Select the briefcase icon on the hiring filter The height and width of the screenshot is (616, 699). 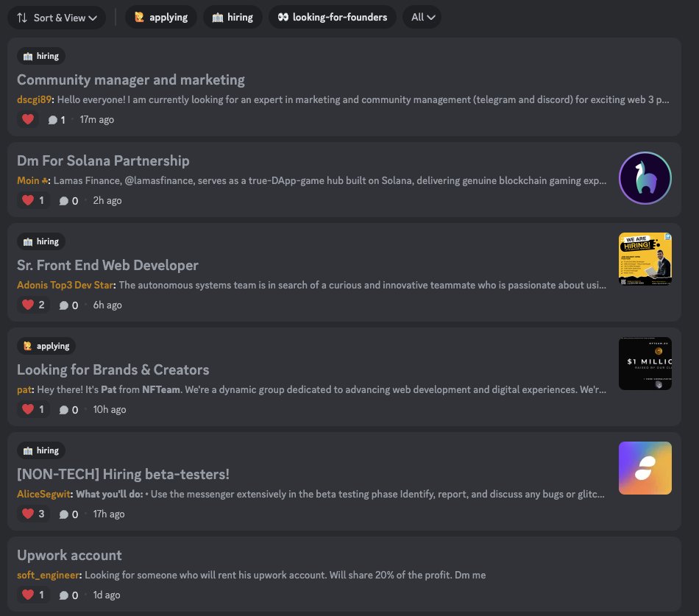point(216,17)
